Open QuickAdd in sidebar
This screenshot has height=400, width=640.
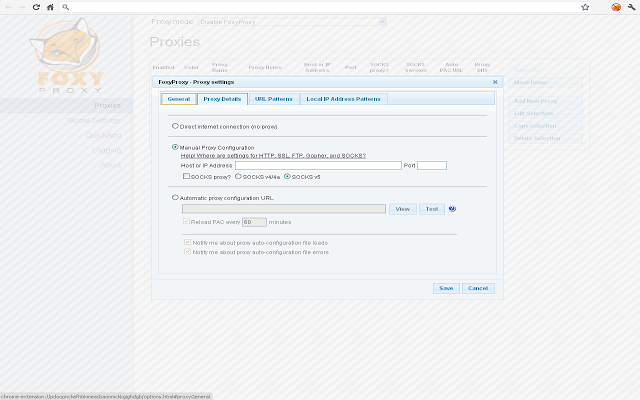[x=103, y=135]
